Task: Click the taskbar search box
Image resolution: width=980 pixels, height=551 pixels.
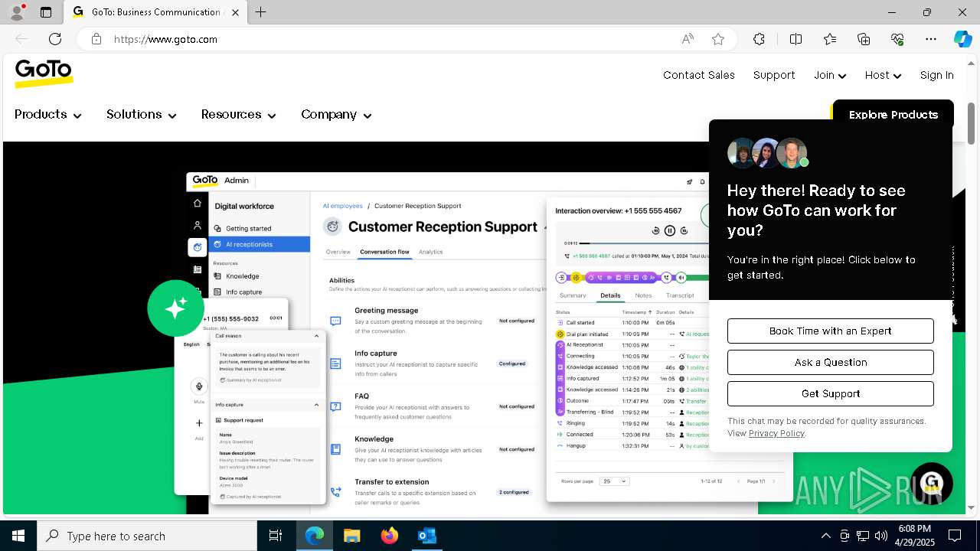Action: (147, 536)
